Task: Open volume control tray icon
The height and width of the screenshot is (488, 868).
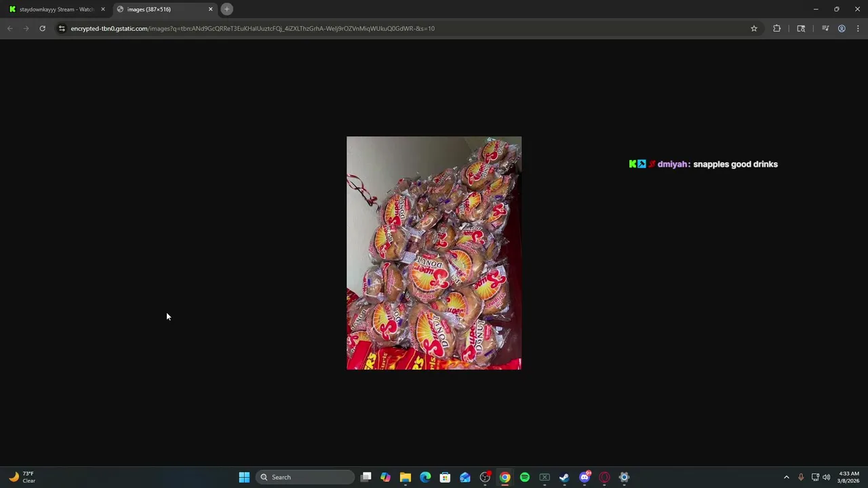Action: [826, 477]
